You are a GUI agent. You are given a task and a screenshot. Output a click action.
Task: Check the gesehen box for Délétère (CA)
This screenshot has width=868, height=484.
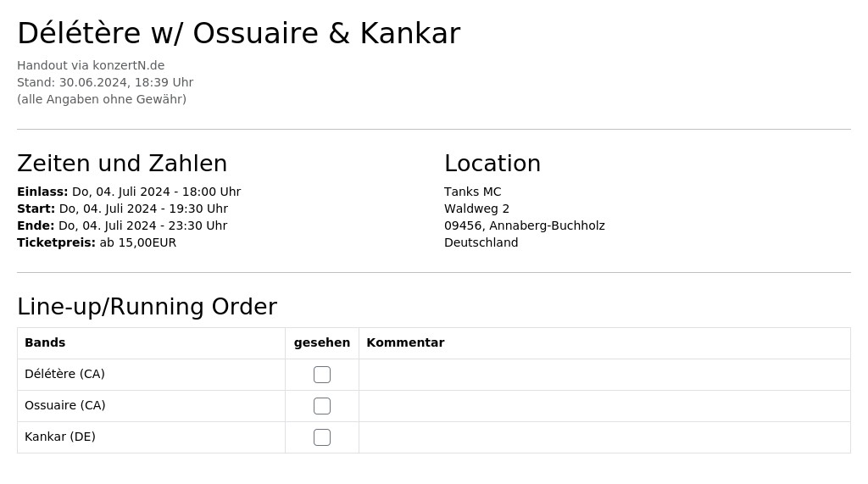(x=321, y=375)
